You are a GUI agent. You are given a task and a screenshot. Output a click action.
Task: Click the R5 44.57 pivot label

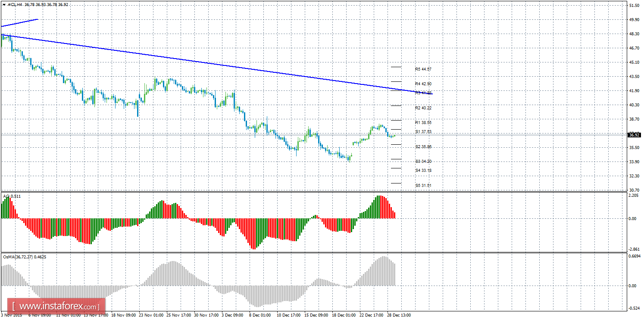pos(423,69)
